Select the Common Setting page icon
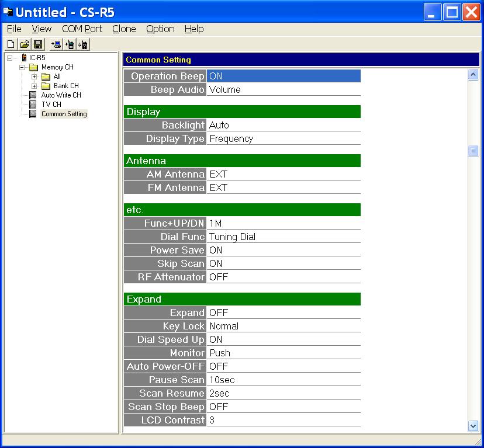Viewport: 484px width, 448px height. pos(33,113)
